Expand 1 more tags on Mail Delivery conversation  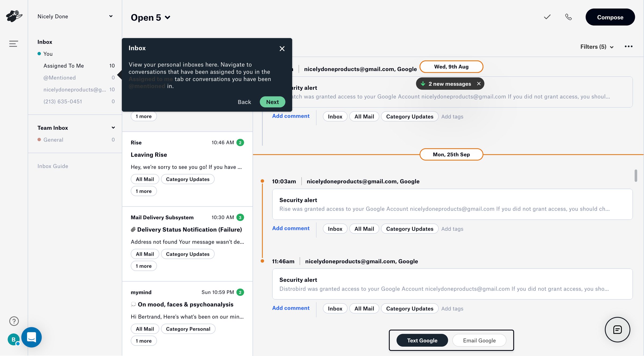click(x=144, y=266)
